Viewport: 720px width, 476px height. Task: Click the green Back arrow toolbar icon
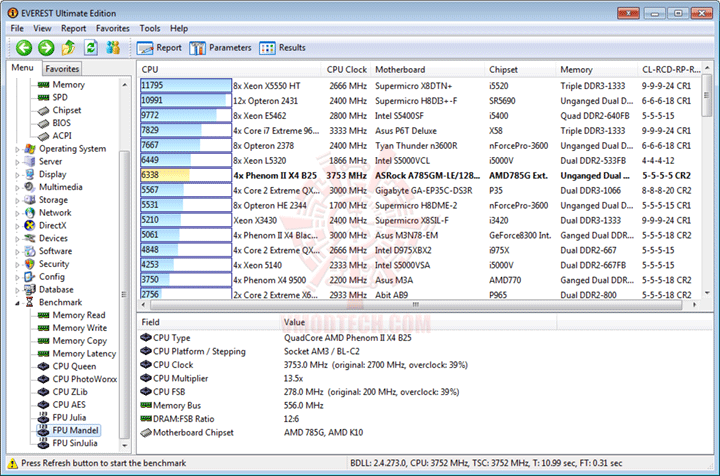click(24, 48)
